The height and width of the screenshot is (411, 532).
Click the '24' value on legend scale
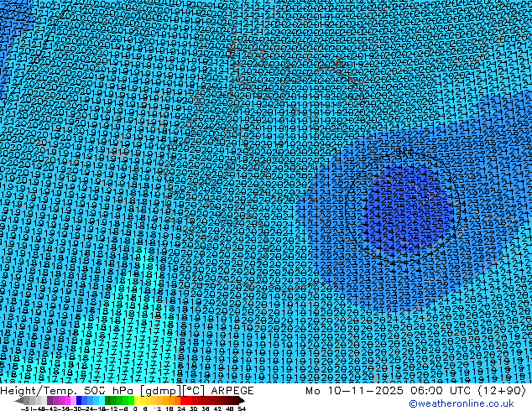click(x=181, y=408)
